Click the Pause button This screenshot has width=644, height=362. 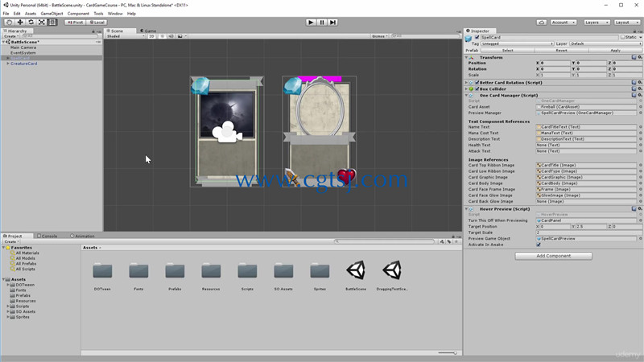coord(322,23)
